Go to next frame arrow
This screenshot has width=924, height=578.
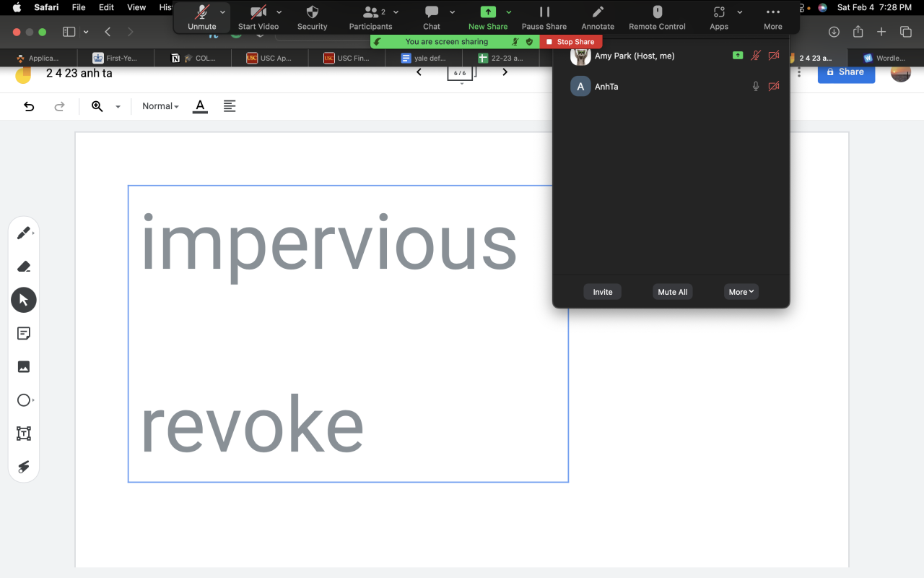tap(505, 72)
